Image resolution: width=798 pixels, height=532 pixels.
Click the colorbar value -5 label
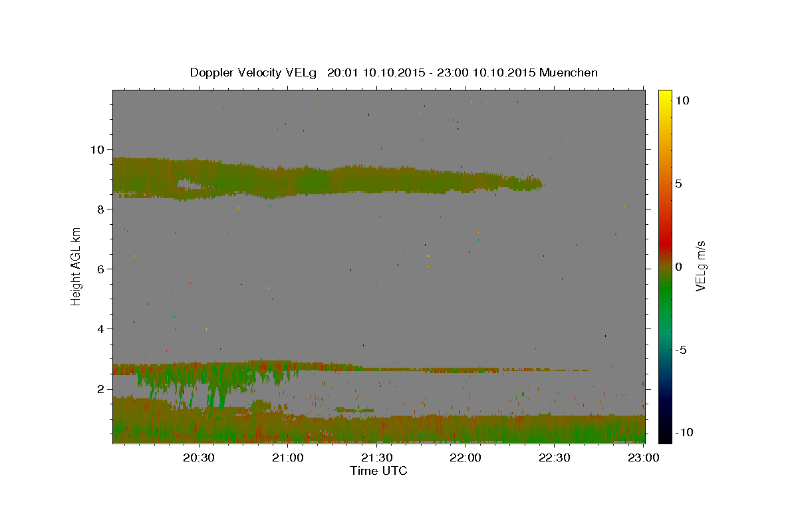coord(681,350)
